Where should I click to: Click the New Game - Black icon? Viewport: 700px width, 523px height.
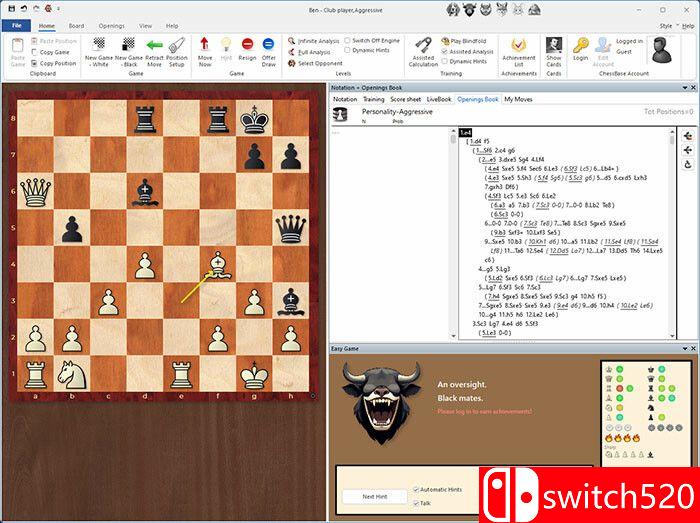[128, 48]
